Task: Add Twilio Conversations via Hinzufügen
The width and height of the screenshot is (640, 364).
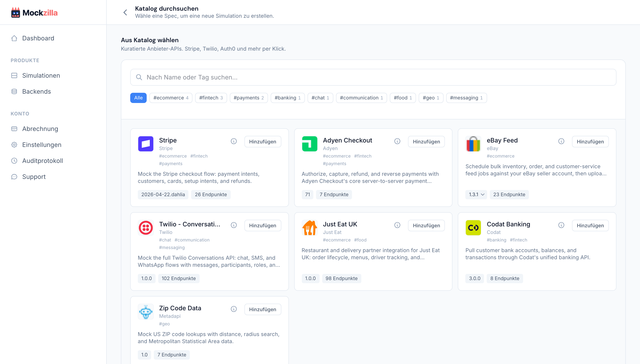Action: tap(263, 226)
